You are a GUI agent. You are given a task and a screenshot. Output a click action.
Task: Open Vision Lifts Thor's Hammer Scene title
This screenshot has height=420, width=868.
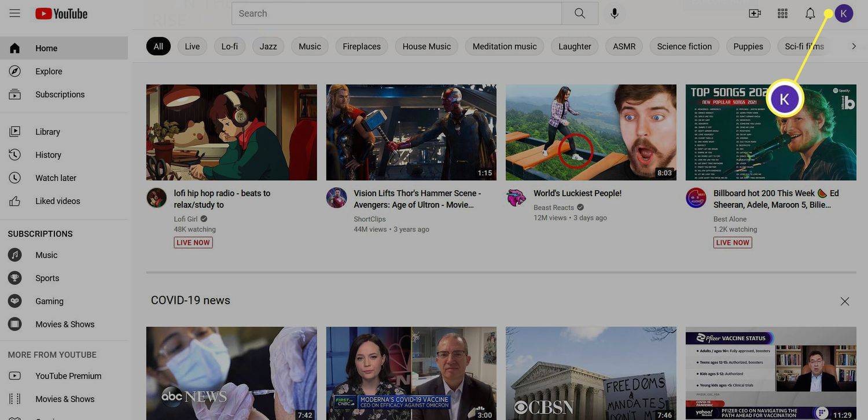click(417, 199)
